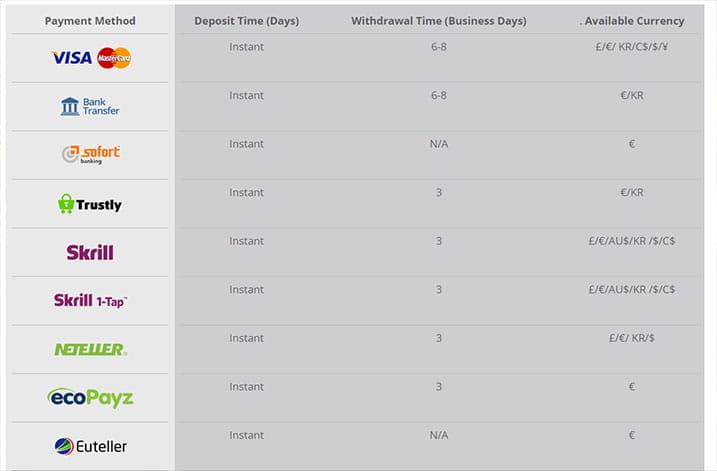This screenshot has height=471, width=717.
Task: Click the Skrill logo
Action: coord(90,252)
